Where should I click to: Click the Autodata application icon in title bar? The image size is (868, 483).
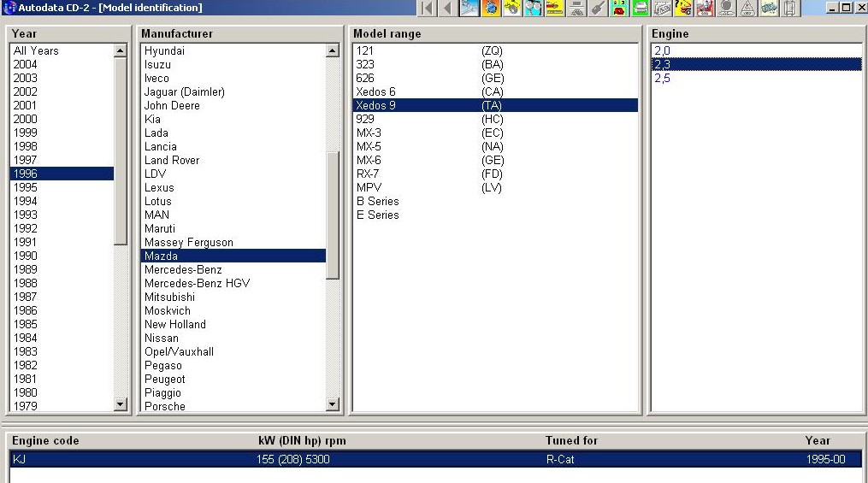(9, 8)
